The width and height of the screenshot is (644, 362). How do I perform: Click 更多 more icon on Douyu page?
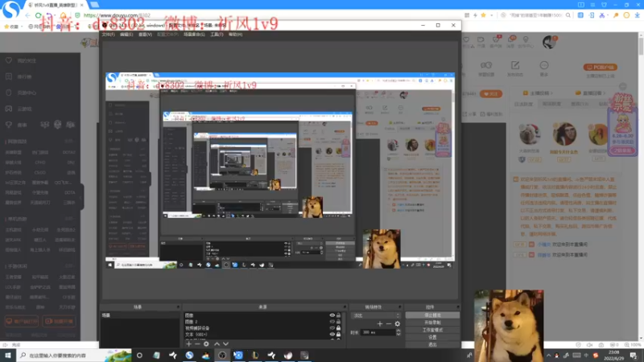[544, 66]
